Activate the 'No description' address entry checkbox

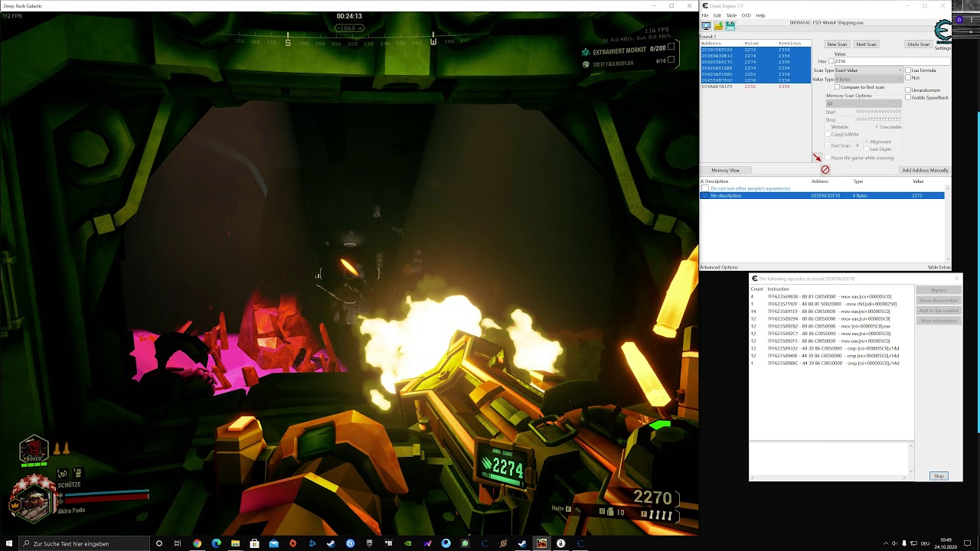click(x=705, y=196)
